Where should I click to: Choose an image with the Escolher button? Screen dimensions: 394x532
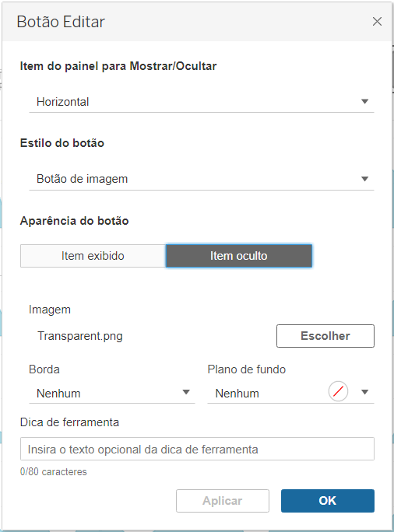325,336
